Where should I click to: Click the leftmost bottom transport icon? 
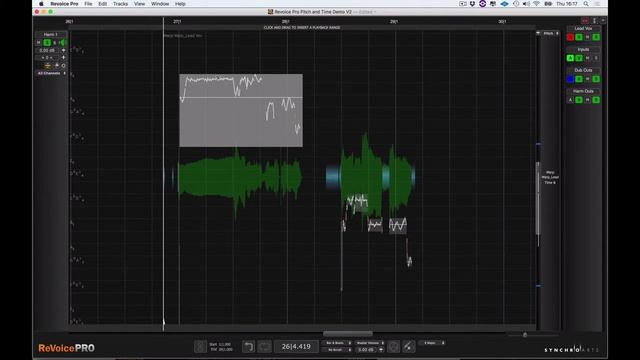point(200,347)
